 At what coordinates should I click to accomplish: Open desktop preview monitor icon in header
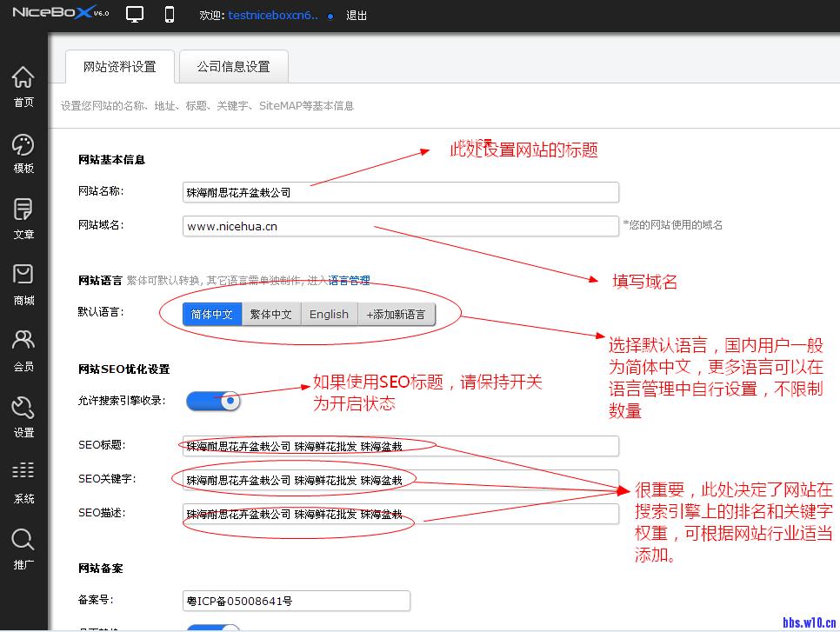coord(134,14)
